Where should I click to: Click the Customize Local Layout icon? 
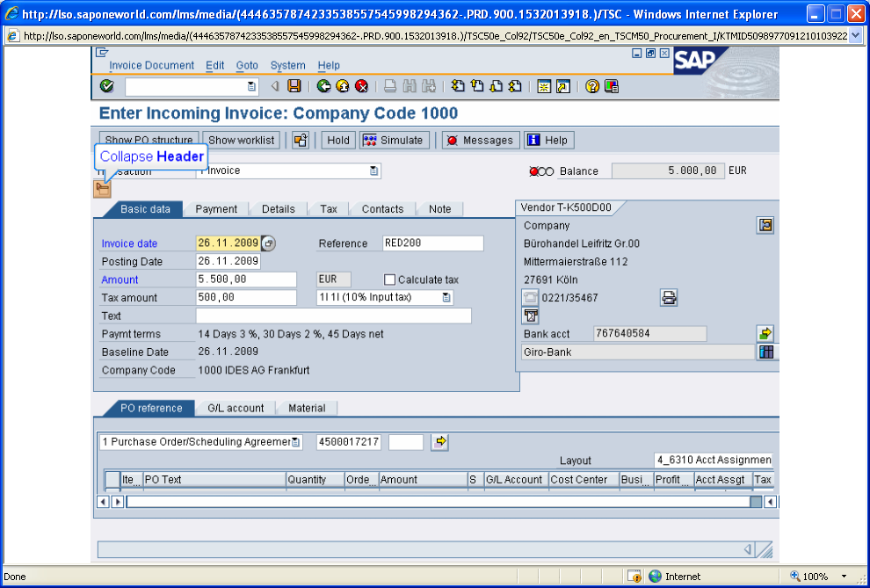tap(612, 86)
